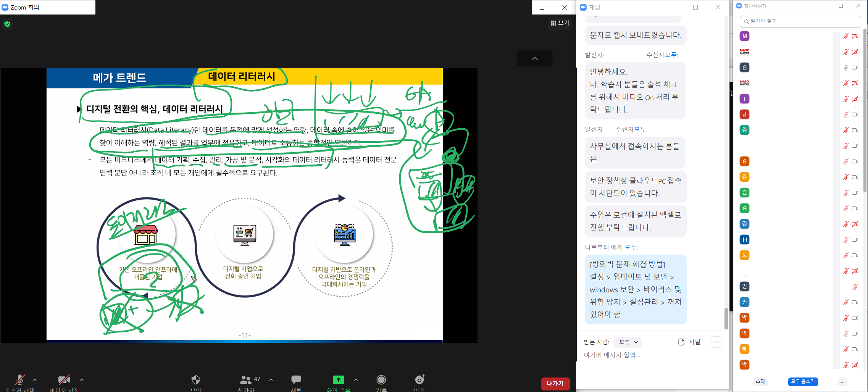Expand the screen share options arrow
This screenshot has width=868, height=392.
click(356, 380)
